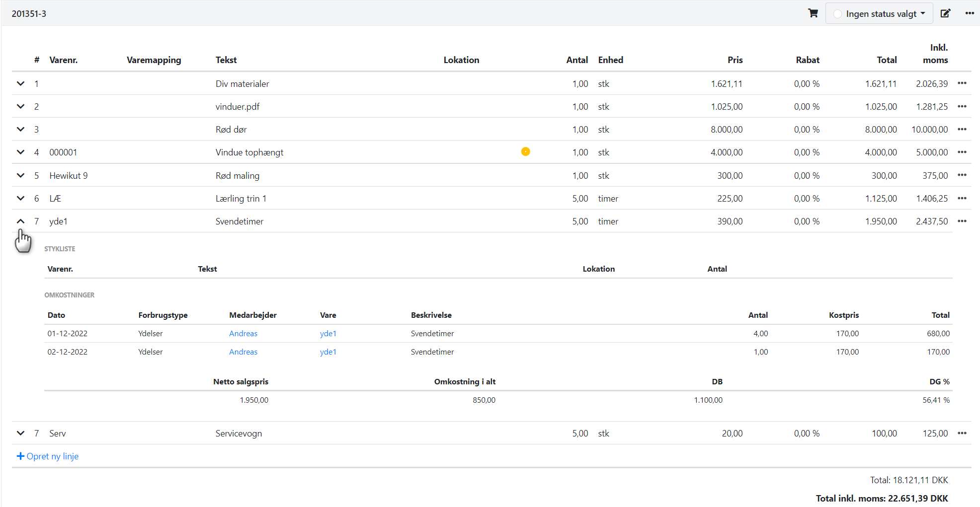This screenshot has width=980, height=507.
Task: Open yde1 item link dated 02-12-2022
Action: (328, 352)
